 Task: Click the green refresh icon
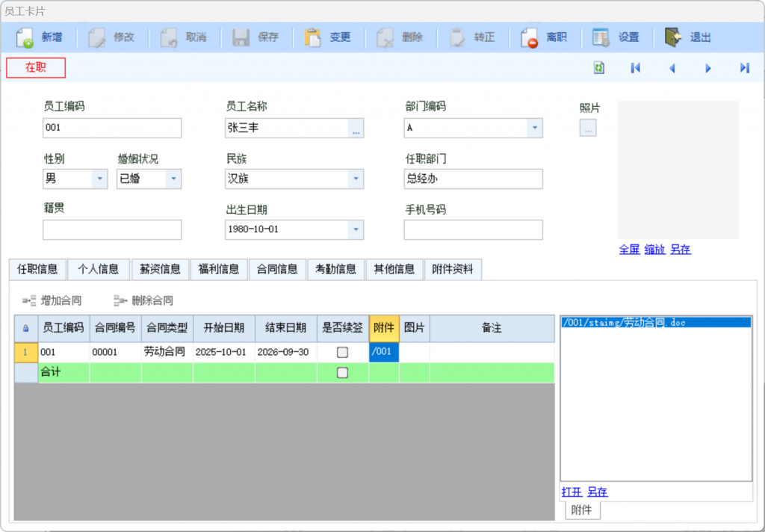point(599,68)
